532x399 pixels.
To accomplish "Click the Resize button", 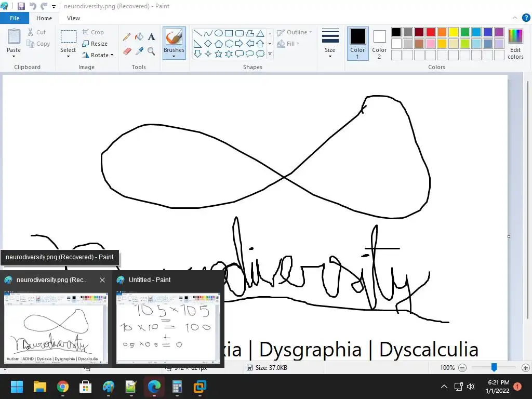I will pos(95,44).
